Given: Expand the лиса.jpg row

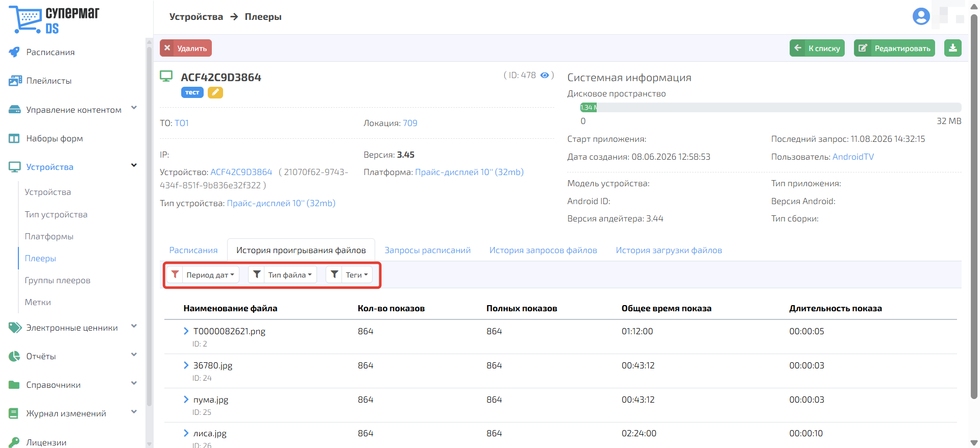Looking at the screenshot, I should [x=186, y=433].
